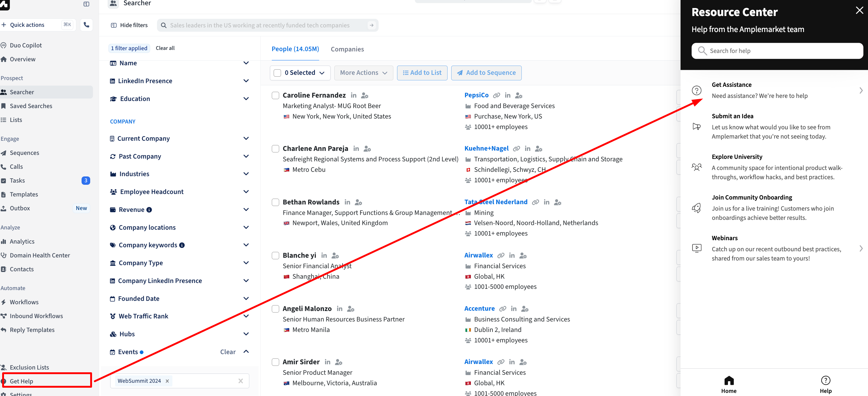Open LinkedIn icon next to Charlene Ann Pareja

pos(356,149)
